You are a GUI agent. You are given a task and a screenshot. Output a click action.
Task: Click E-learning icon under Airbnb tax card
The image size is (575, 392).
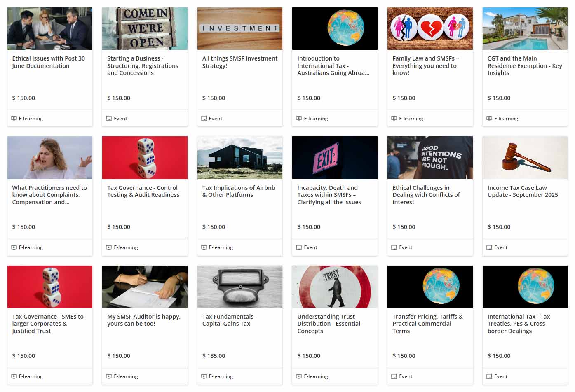204,247
